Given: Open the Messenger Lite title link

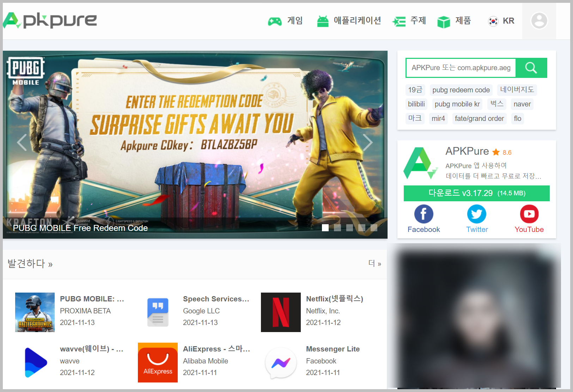Looking at the screenshot, I should coord(333,349).
